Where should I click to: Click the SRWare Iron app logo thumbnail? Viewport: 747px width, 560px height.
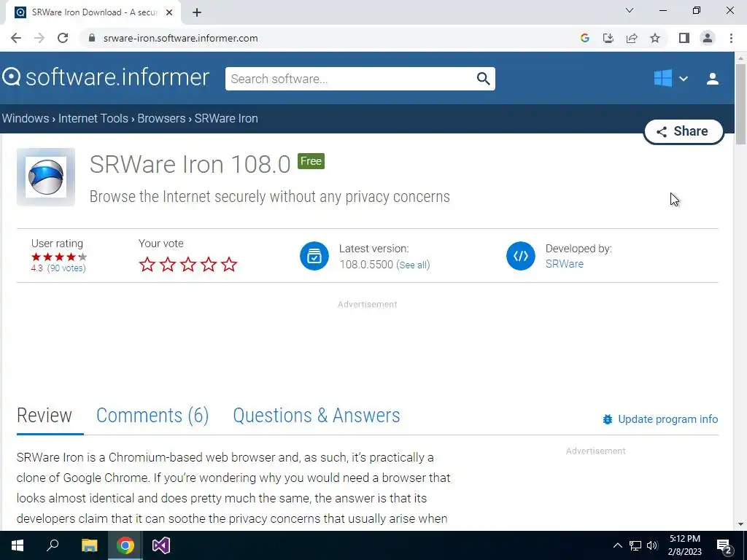(x=46, y=176)
